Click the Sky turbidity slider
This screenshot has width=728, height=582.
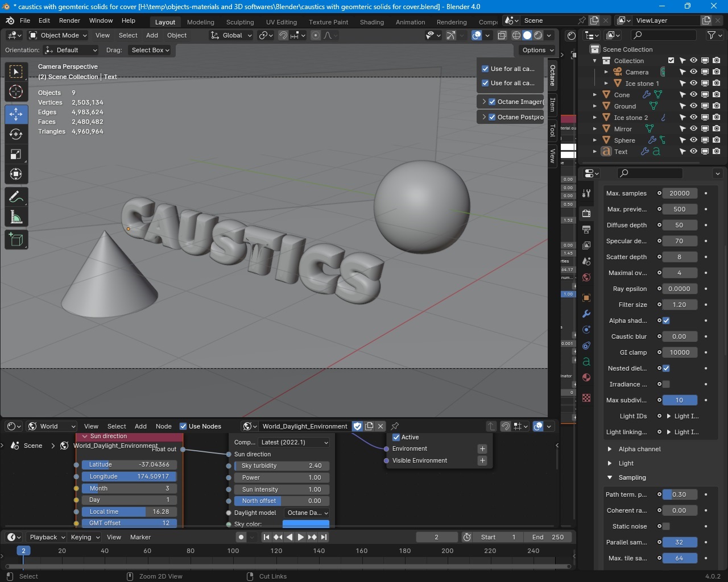coord(282,465)
